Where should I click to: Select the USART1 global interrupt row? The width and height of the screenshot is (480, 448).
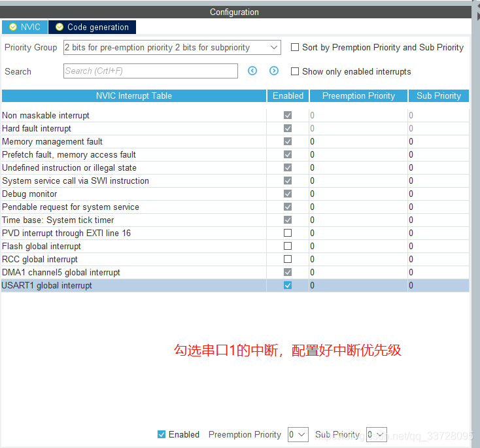click(235, 285)
